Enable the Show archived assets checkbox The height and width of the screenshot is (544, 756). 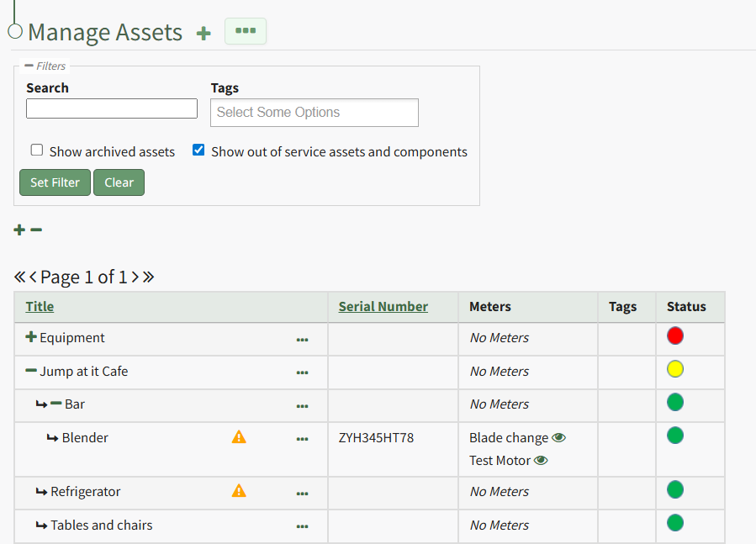tap(37, 151)
